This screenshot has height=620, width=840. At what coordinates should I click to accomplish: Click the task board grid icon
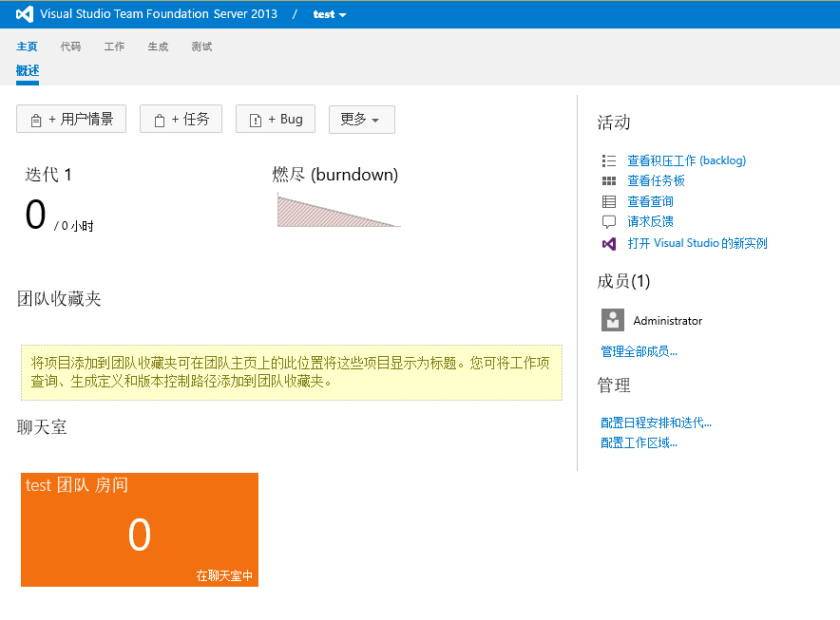(608, 181)
